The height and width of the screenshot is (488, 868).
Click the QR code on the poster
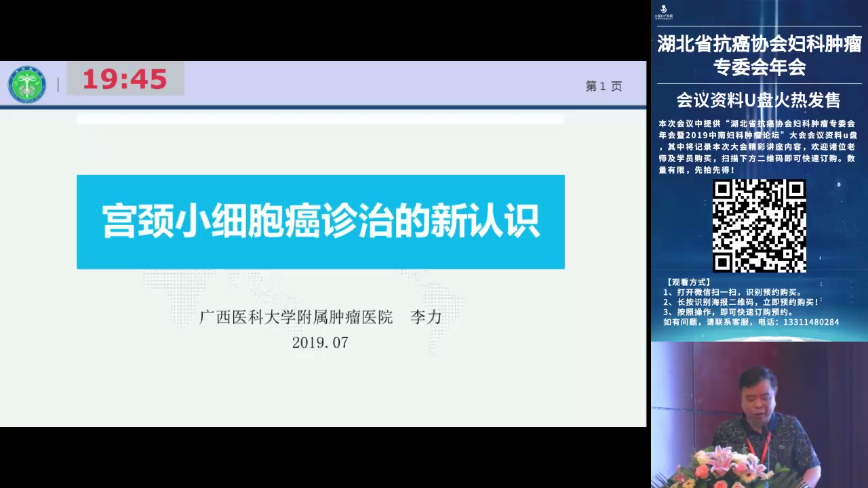coord(759,226)
